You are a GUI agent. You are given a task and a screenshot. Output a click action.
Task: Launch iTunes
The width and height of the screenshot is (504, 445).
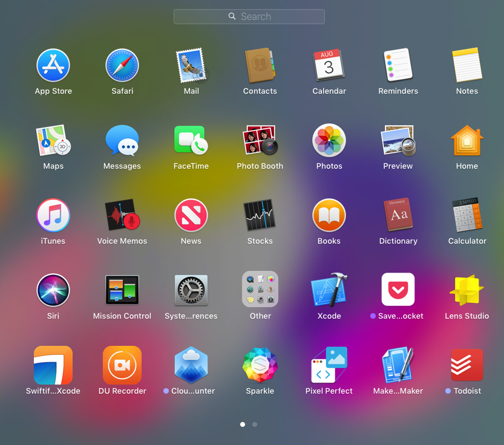point(53,215)
